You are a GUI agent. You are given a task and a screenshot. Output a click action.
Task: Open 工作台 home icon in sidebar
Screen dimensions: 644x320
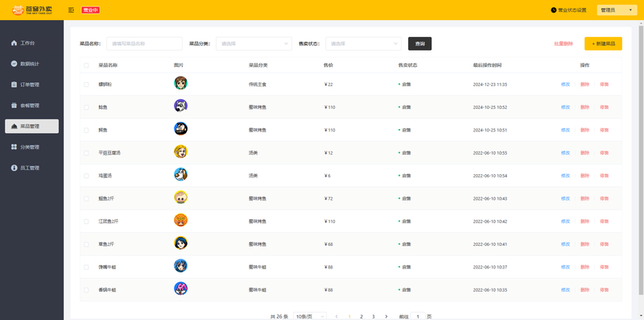[x=14, y=43]
